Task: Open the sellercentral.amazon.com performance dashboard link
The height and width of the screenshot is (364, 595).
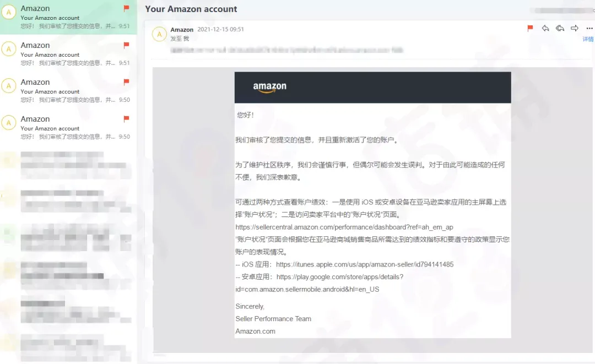Action: [344, 227]
